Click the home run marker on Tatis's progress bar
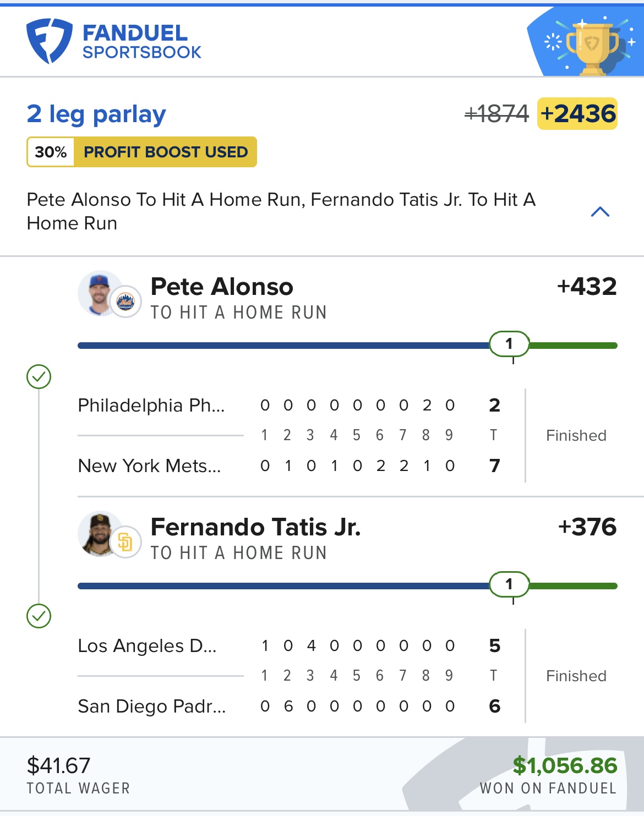Screen dimensions: 644x816 point(509,584)
